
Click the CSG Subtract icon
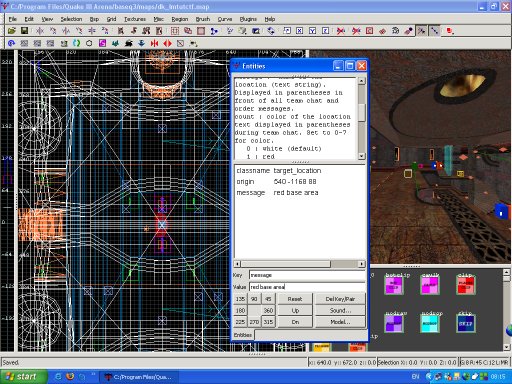click(x=175, y=31)
